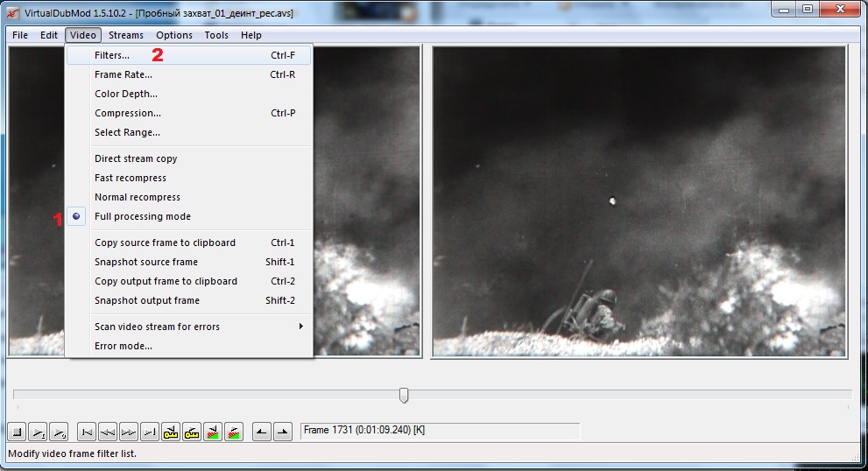Expand Scan video stream for errors submenu
868x471 pixels.
click(x=189, y=327)
